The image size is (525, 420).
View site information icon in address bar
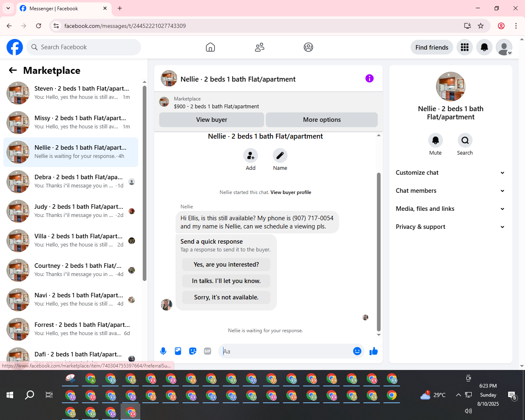57,26
